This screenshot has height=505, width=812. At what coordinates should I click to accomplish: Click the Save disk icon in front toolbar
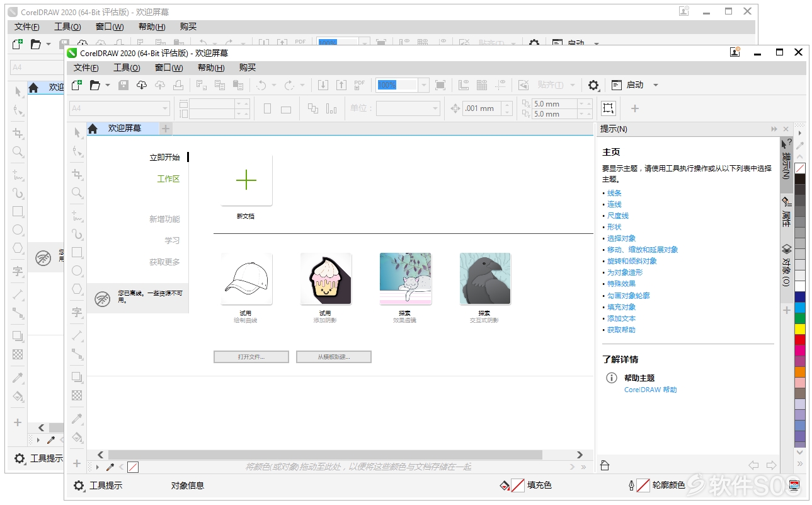tap(123, 84)
